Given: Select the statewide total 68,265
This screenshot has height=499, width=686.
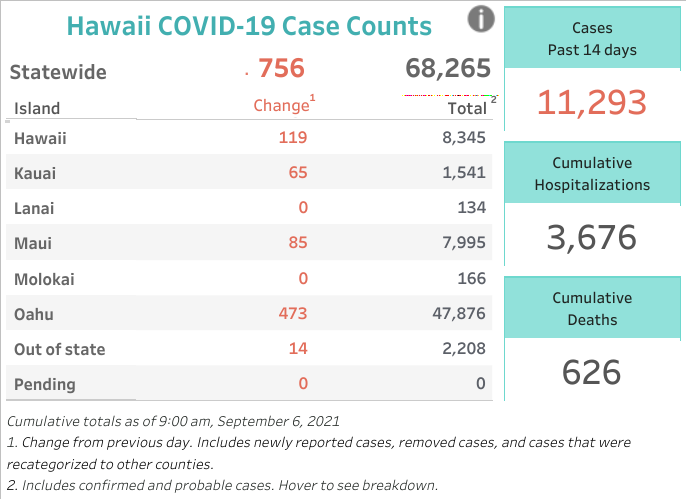Looking at the screenshot, I should click(448, 69).
